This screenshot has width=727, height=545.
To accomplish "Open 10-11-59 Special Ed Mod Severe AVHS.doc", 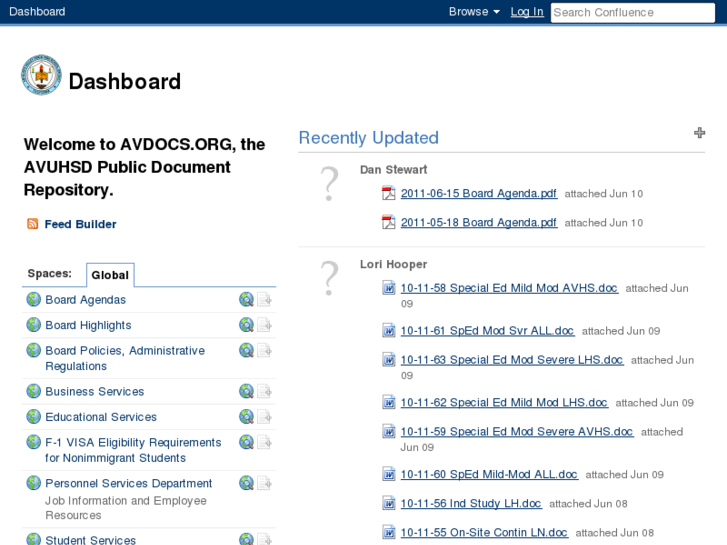I will 517,432.
